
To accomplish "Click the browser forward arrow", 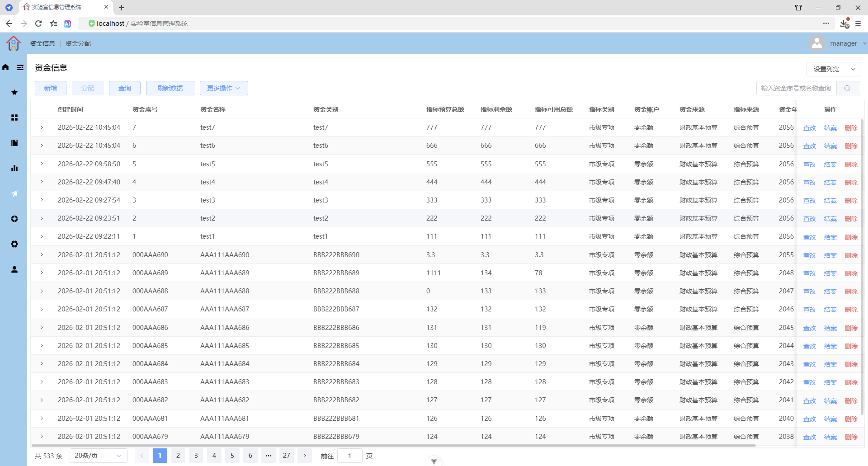I will pos(24,24).
